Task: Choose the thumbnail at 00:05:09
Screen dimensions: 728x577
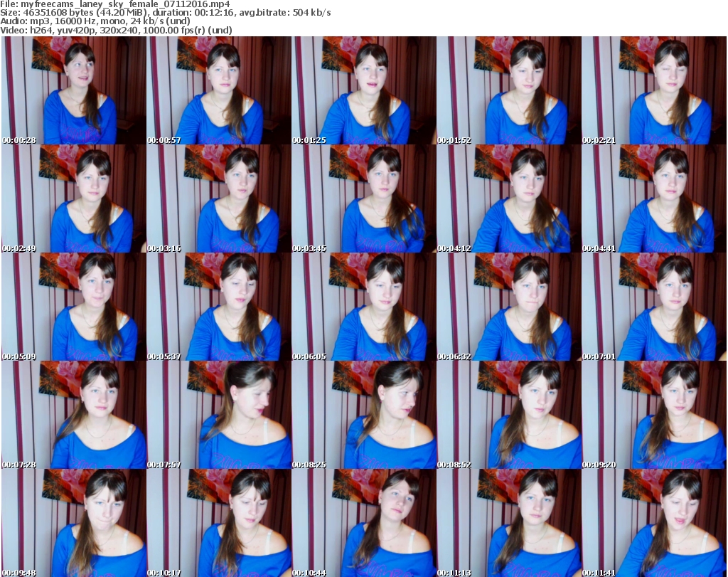Action: click(x=74, y=307)
